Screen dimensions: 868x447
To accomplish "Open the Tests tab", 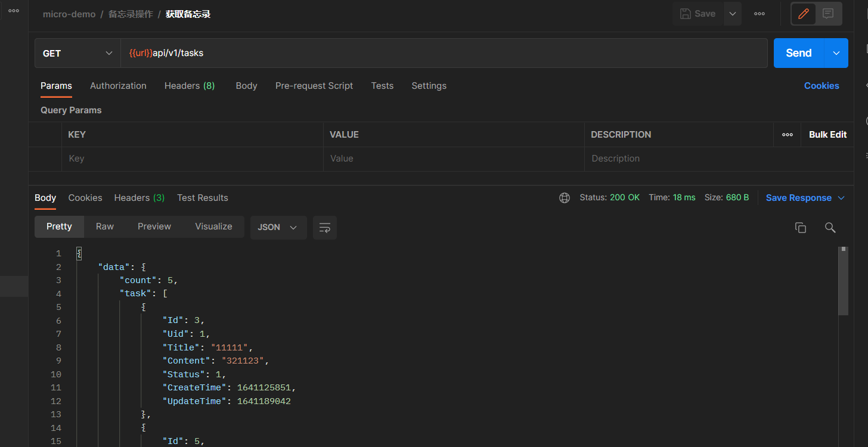I will 382,86.
